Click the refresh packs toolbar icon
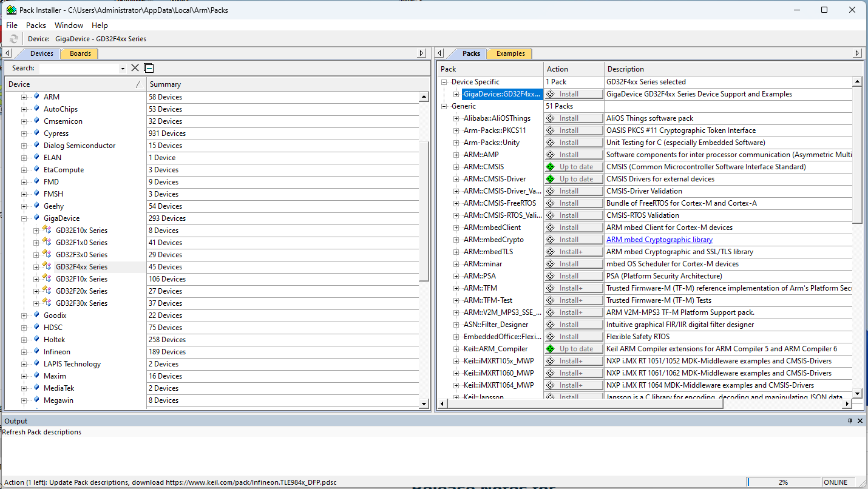The height and width of the screenshot is (489, 868). 14,39
